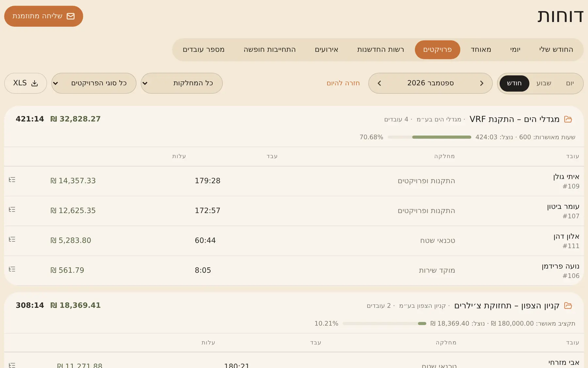Select the פרויקטים tab

[437, 50]
